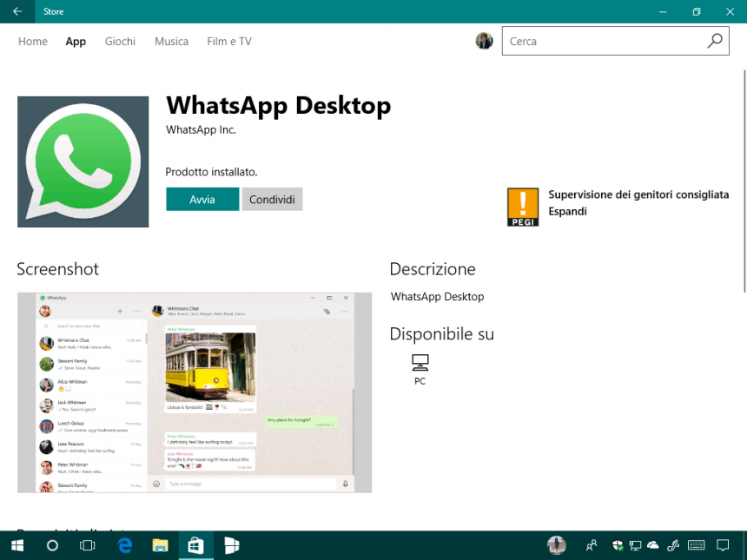The width and height of the screenshot is (747, 560).
Task: Click the Store icon in the taskbar
Action: [x=195, y=545]
